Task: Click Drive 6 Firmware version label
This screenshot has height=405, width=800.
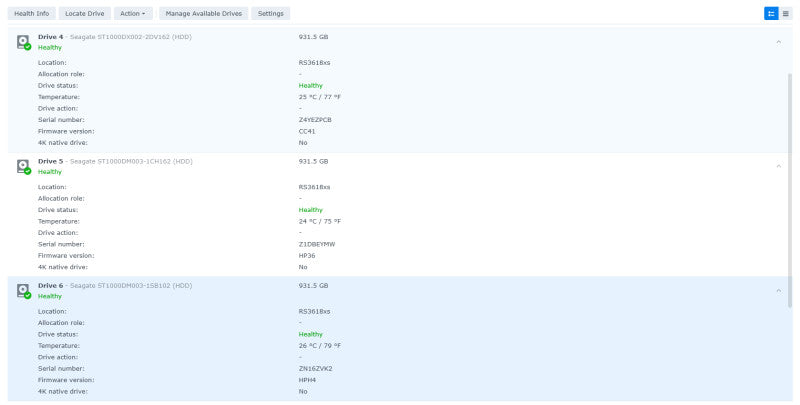Action: (66, 380)
